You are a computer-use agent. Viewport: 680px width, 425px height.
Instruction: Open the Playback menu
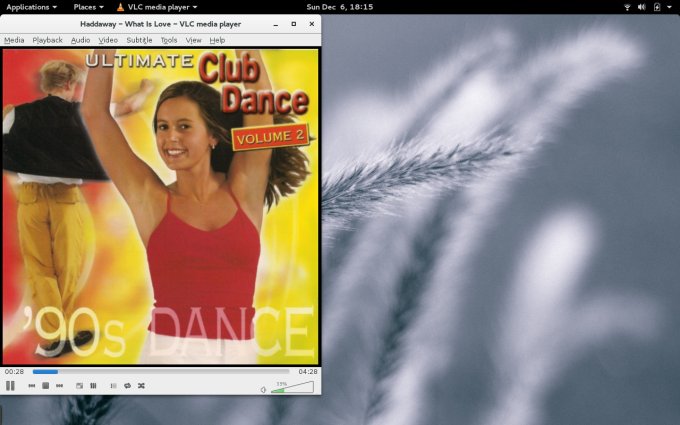(x=47, y=40)
